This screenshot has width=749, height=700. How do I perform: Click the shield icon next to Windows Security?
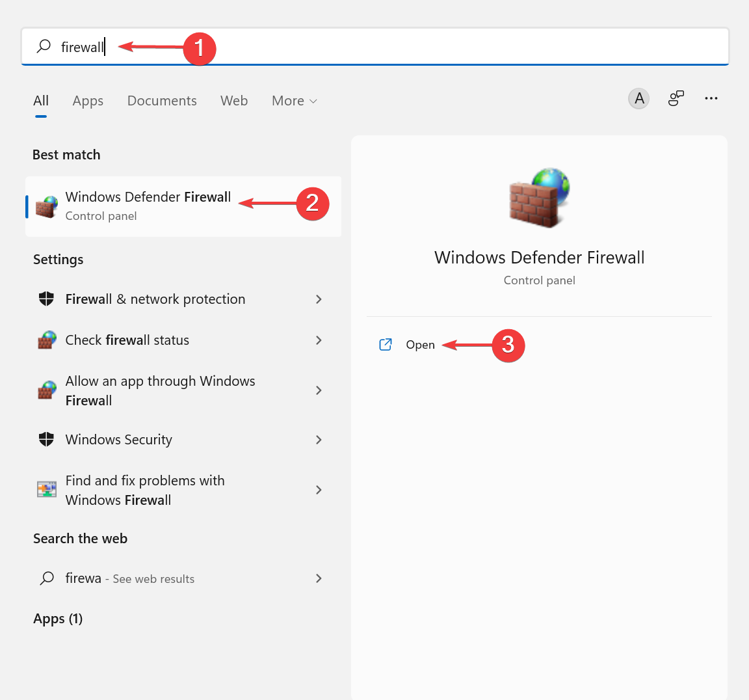pos(46,439)
